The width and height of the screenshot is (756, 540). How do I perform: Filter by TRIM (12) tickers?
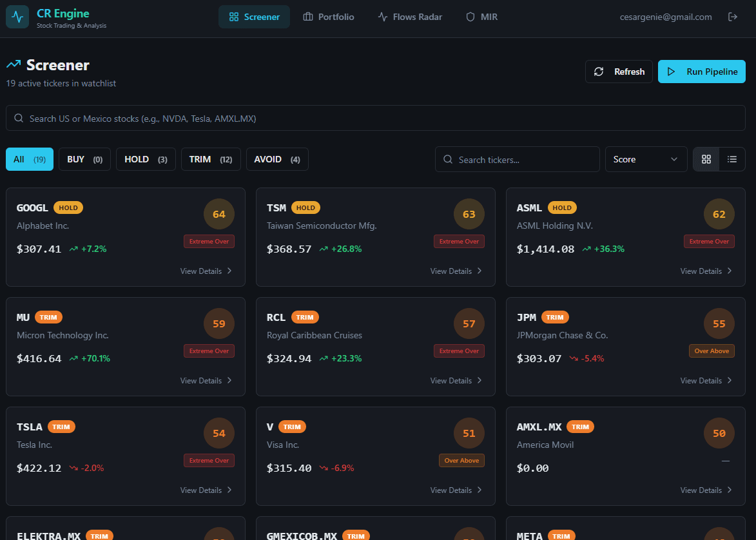[211, 159]
